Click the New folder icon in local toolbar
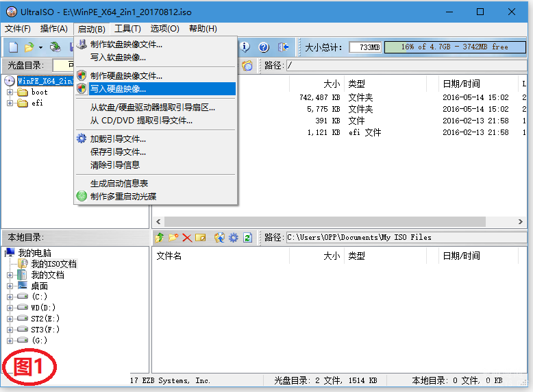The width and height of the screenshot is (533, 392). click(173, 237)
